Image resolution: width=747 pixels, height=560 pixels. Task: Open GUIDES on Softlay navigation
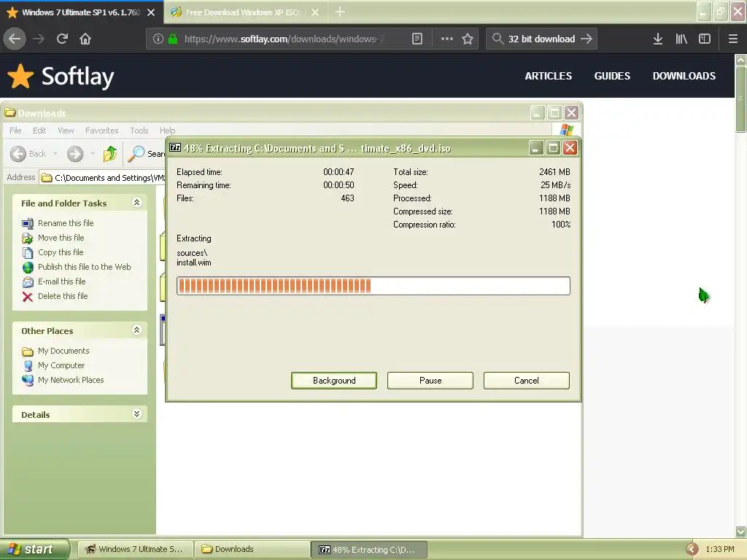[x=612, y=76]
